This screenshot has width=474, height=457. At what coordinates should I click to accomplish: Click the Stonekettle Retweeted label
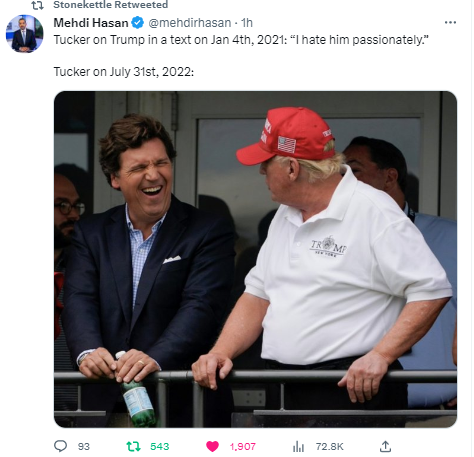[111, 5]
